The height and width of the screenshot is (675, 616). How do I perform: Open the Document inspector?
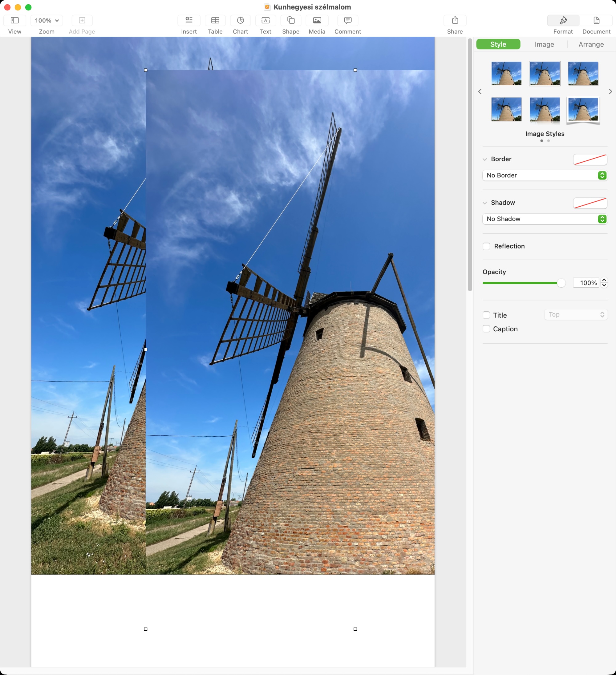596,20
